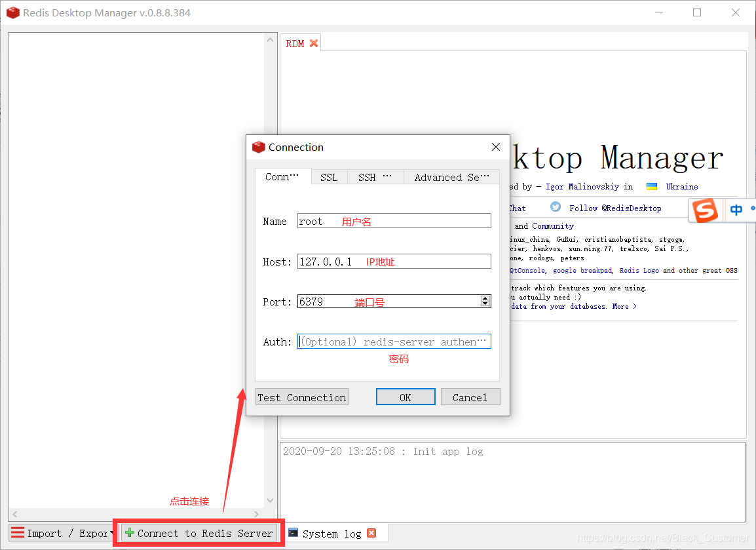Switch to the SSL tab
The height and width of the screenshot is (550, 756).
point(329,177)
